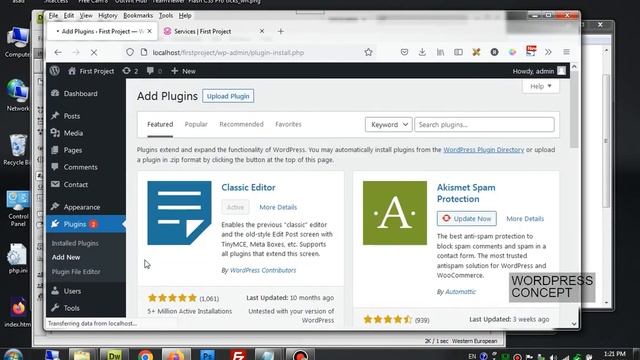640x360 pixels.
Task: Open More Details for Classic Editor
Action: click(x=278, y=207)
